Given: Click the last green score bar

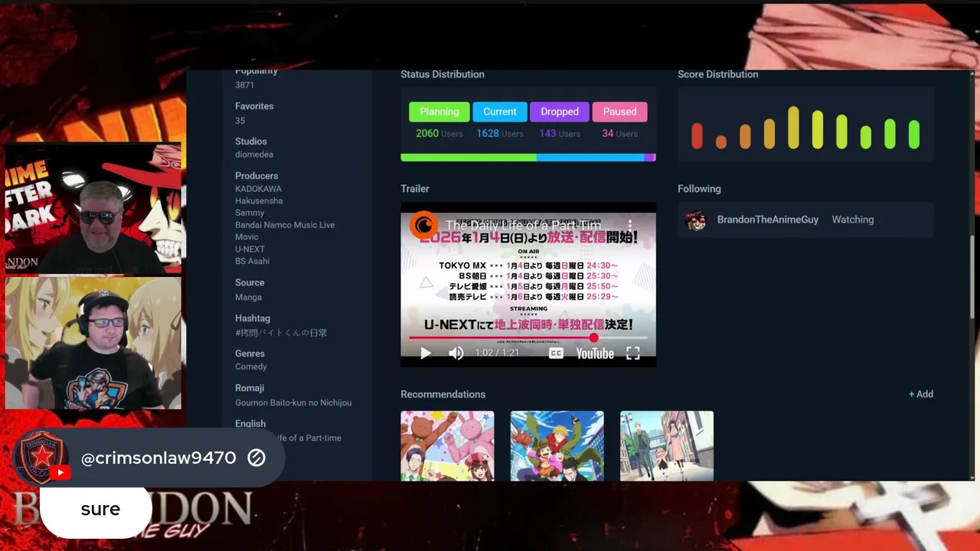Looking at the screenshot, I should (913, 135).
